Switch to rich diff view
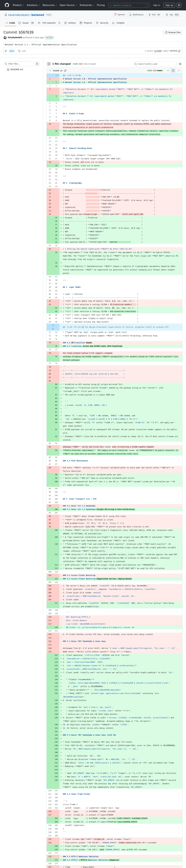This screenshot has height=868, width=186. point(173,70)
